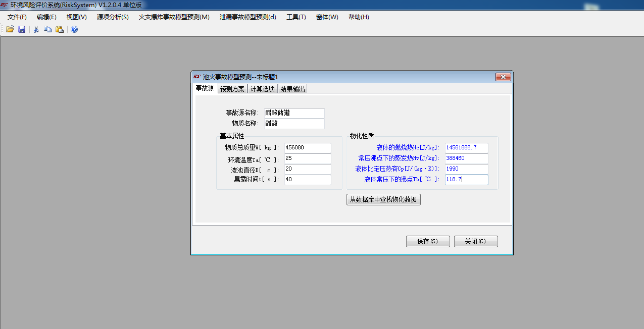The height and width of the screenshot is (329, 644).
Task: Click the 液体常压下的沸点Tb label
Action: click(x=402, y=180)
